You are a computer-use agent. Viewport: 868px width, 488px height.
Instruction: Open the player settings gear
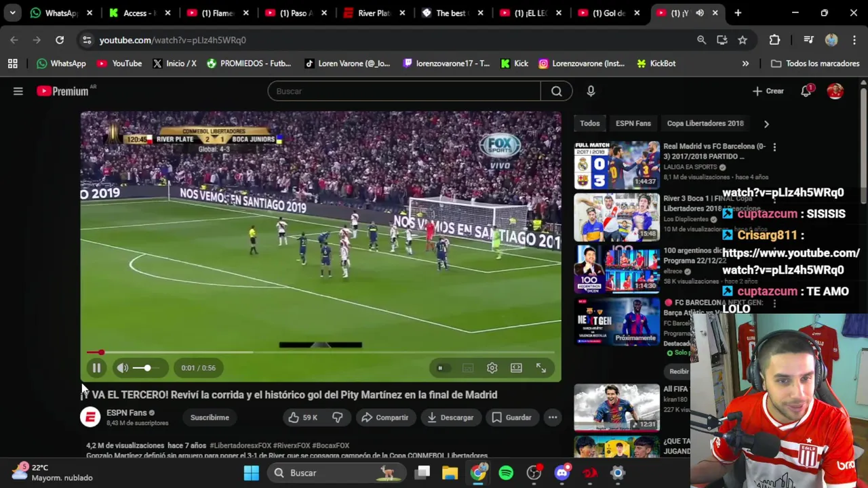(492, 368)
